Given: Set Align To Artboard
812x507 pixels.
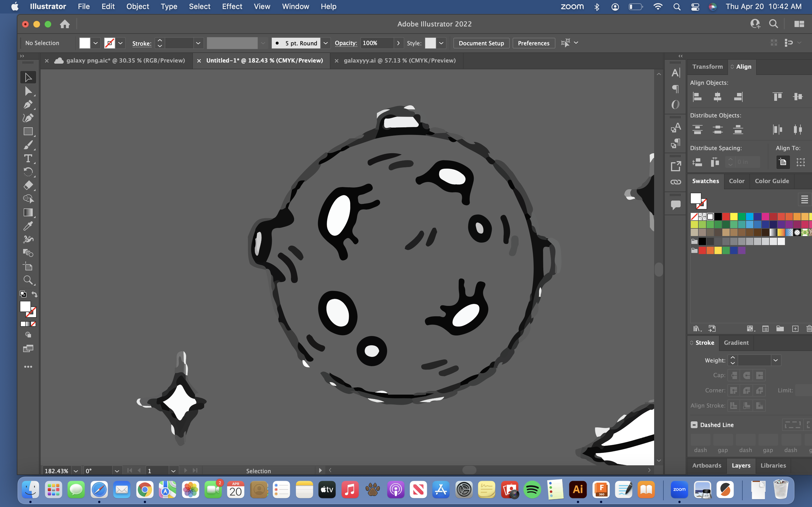Looking at the screenshot, I should pos(783,162).
